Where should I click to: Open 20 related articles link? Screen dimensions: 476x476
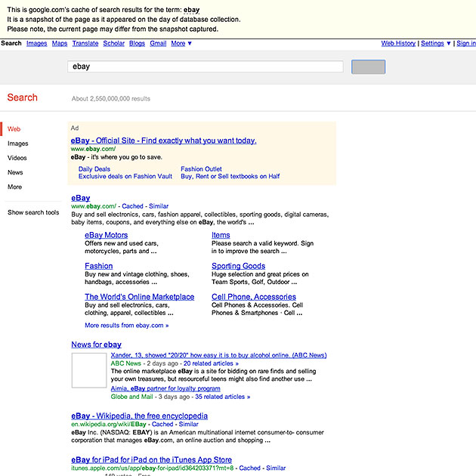211,363
